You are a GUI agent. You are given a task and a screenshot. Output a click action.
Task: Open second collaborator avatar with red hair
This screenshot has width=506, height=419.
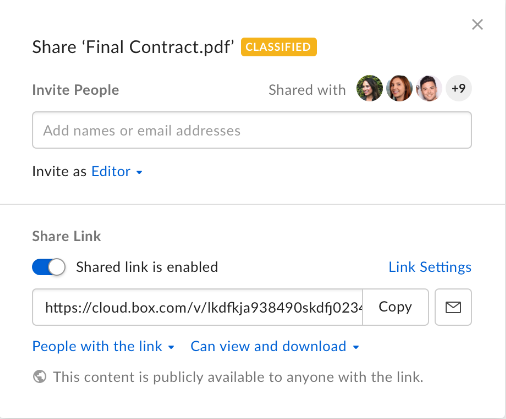coord(399,88)
